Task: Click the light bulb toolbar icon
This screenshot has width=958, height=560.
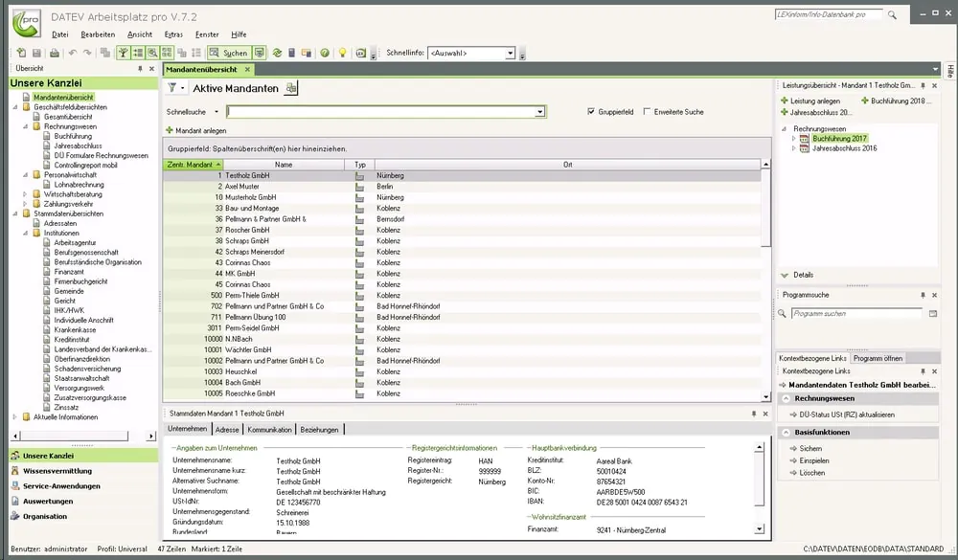Action: pos(343,53)
